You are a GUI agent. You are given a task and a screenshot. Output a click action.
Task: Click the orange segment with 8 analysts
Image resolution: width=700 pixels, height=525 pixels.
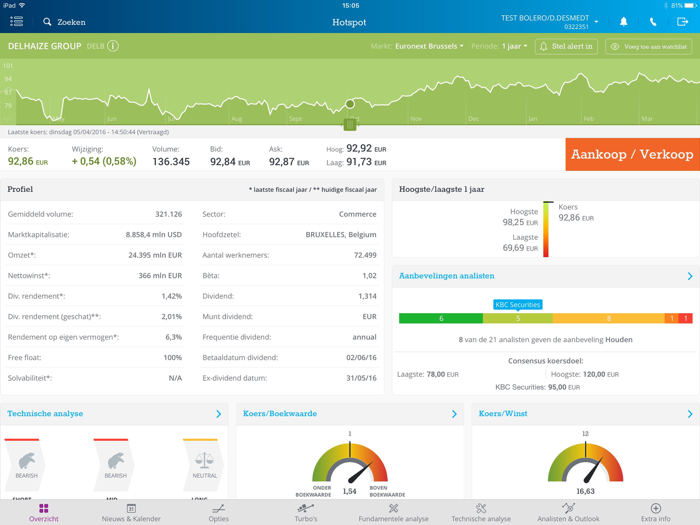(x=608, y=318)
